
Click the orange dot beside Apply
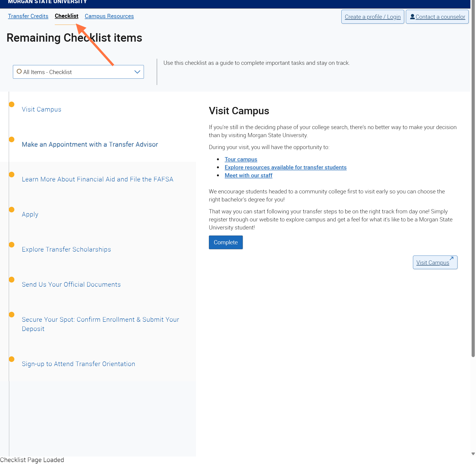coord(11,209)
